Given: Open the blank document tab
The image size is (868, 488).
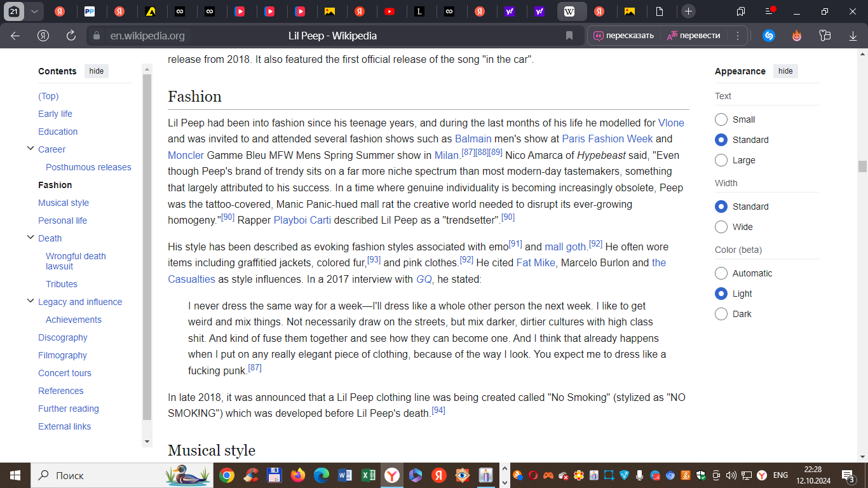Looking at the screenshot, I should coord(660,11).
